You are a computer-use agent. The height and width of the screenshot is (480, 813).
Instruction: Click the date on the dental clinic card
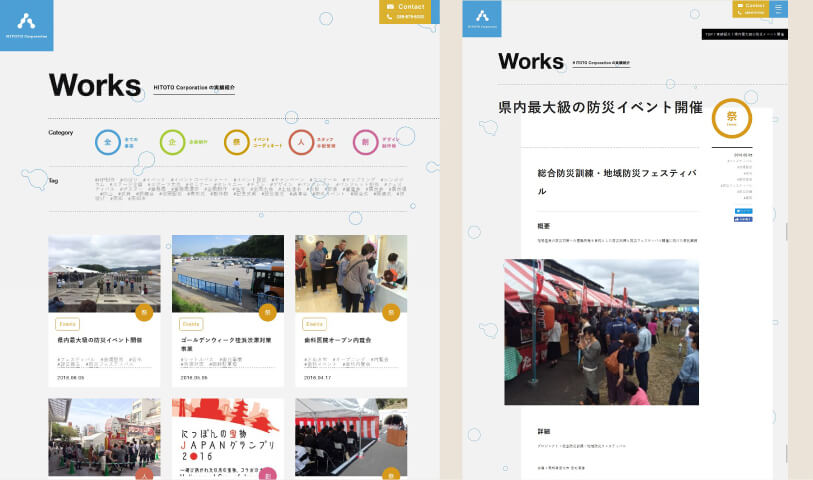317,378
